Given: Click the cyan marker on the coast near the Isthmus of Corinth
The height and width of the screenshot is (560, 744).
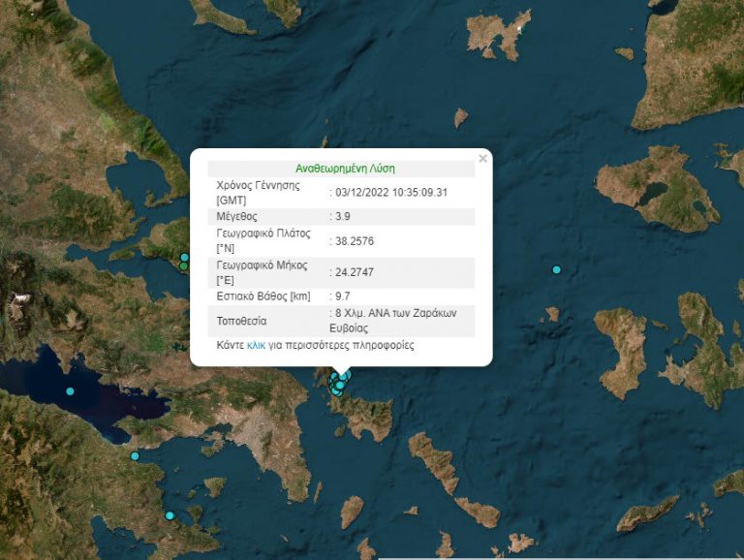Looking at the screenshot, I should [x=135, y=455].
